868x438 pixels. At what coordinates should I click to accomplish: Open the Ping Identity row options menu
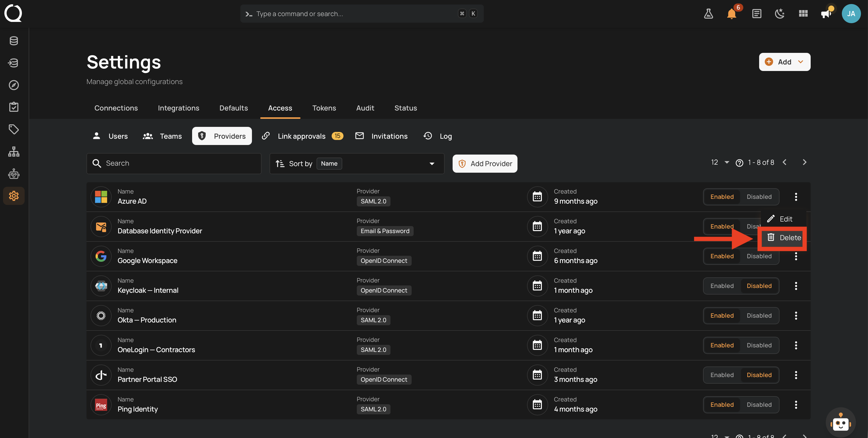pos(796,405)
